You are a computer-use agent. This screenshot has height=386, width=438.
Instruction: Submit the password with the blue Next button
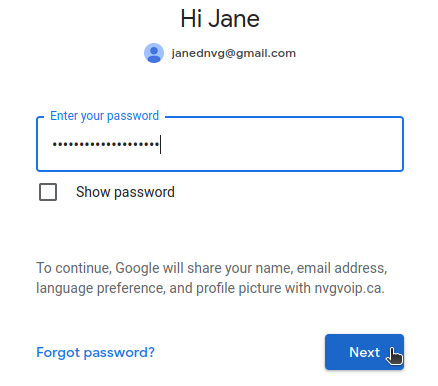pyautogui.click(x=364, y=352)
